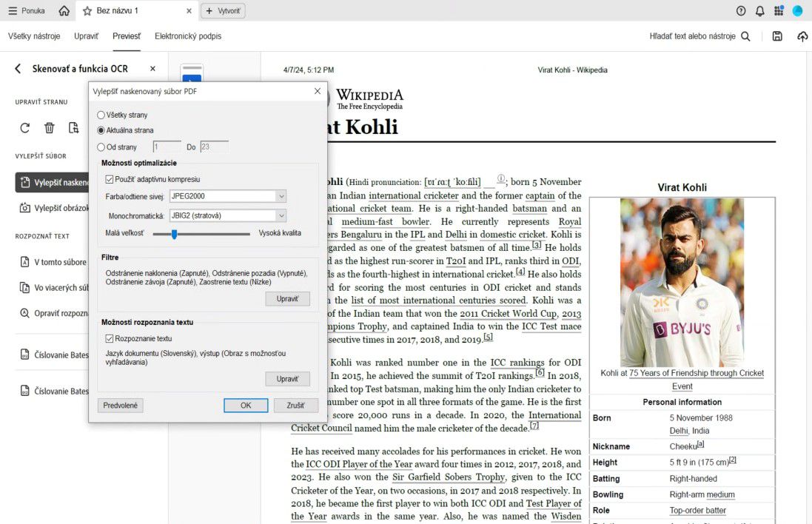Adjust the Malá veľkosť quality slider
This screenshot has width=812, height=524.
pos(174,232)
